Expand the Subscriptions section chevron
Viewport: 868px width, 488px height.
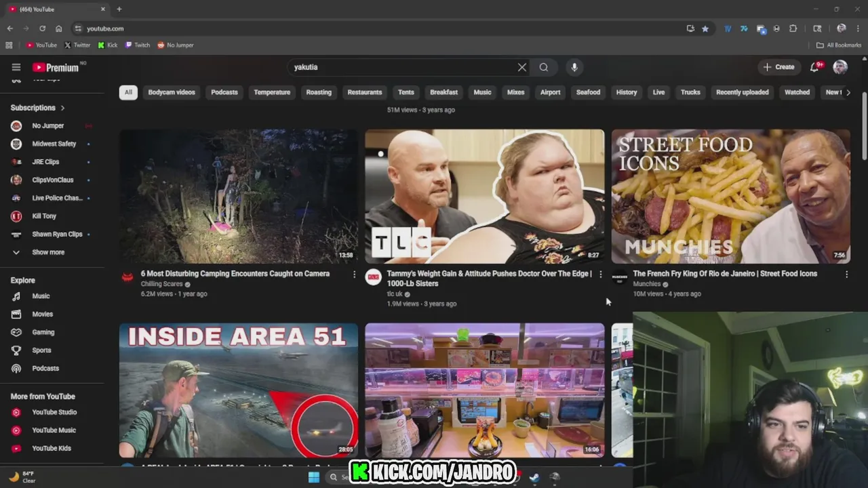pos(62,108)
